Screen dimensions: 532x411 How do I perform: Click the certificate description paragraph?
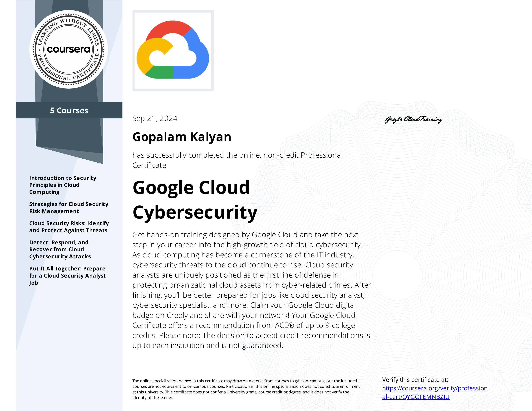(252, 290)
